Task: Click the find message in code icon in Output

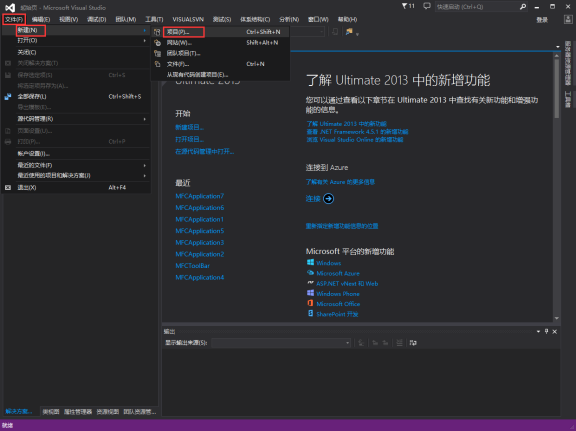Action: 361,343
